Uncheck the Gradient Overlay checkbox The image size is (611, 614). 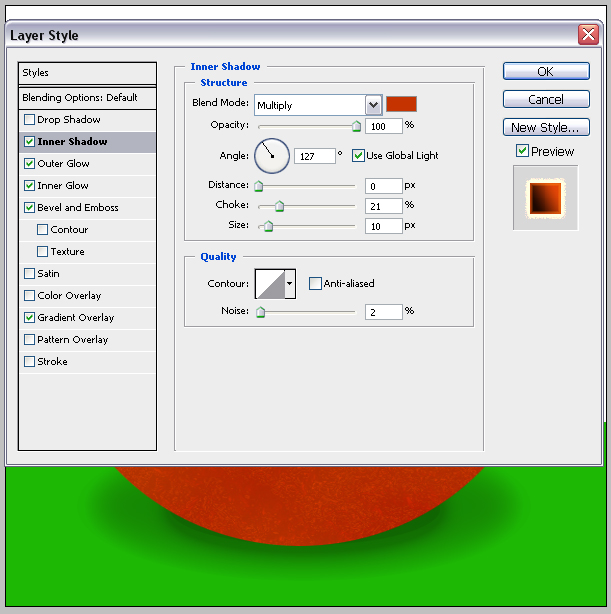point(29,317)
